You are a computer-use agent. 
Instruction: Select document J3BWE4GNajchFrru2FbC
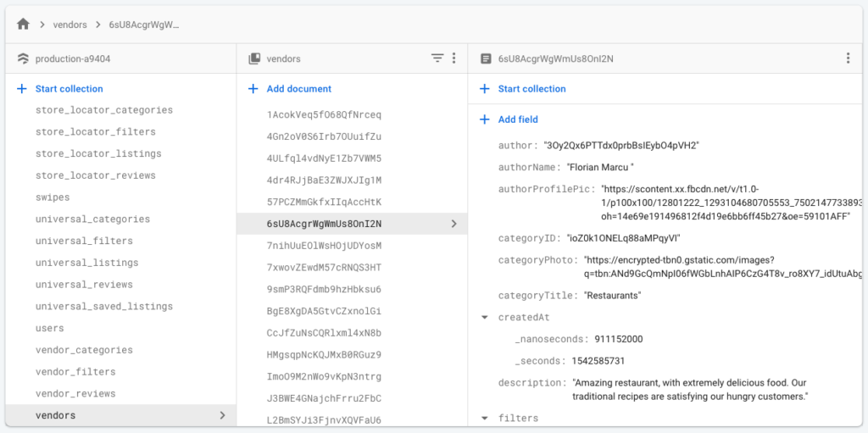(324, 398)
